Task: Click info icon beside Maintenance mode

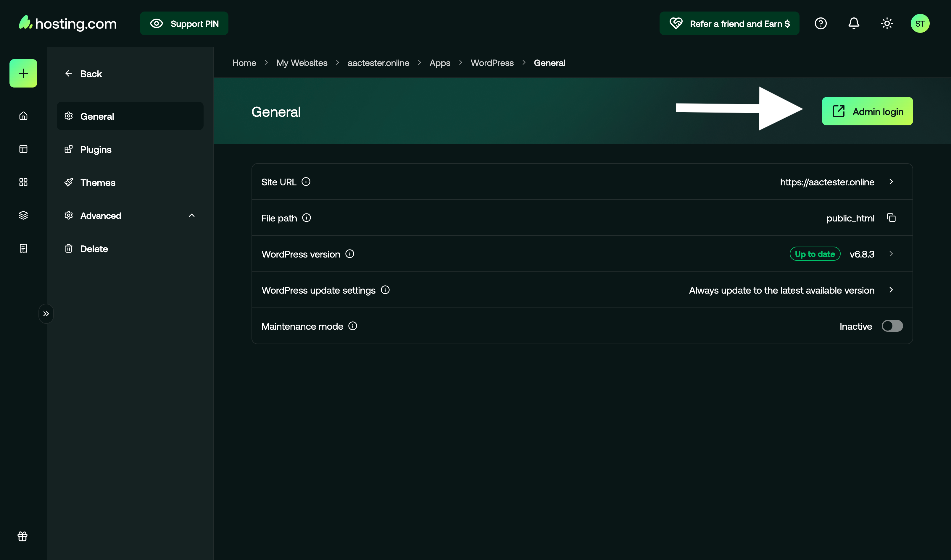Action: point(353,326)
